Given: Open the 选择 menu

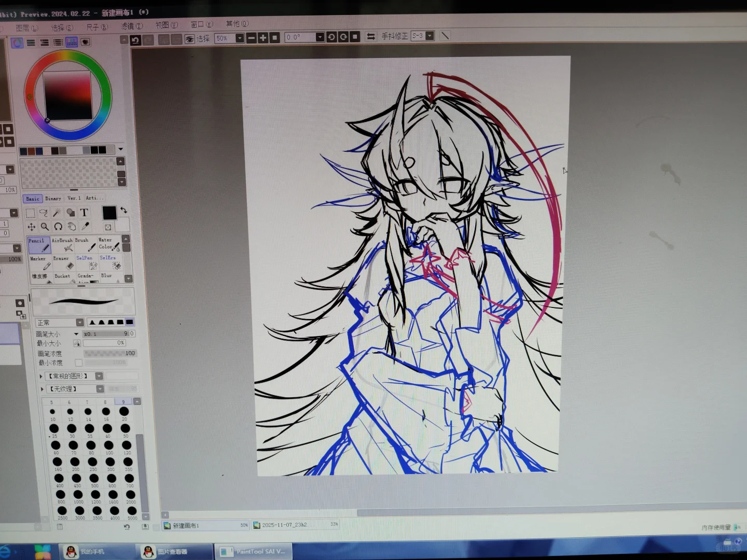Looking at the screenshot, I should pos(62,27).
